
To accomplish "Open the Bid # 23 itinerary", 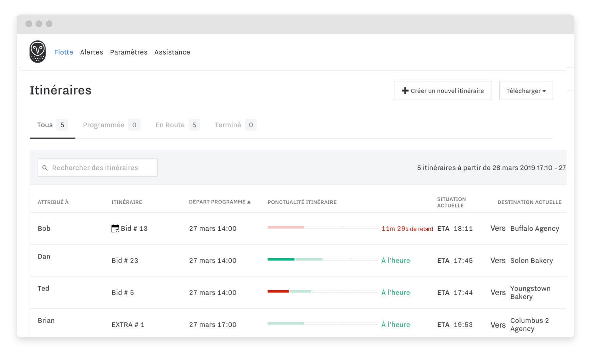I will (x=125, y=261).
